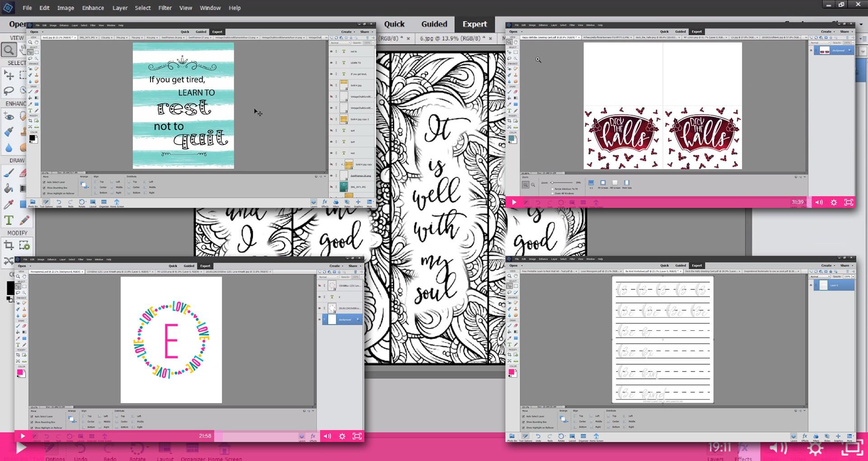Open Layers panel in Be Kind worksheet window
Image resolution: width=868 pixels, height=461 pixels.
[x=794, y=437]
